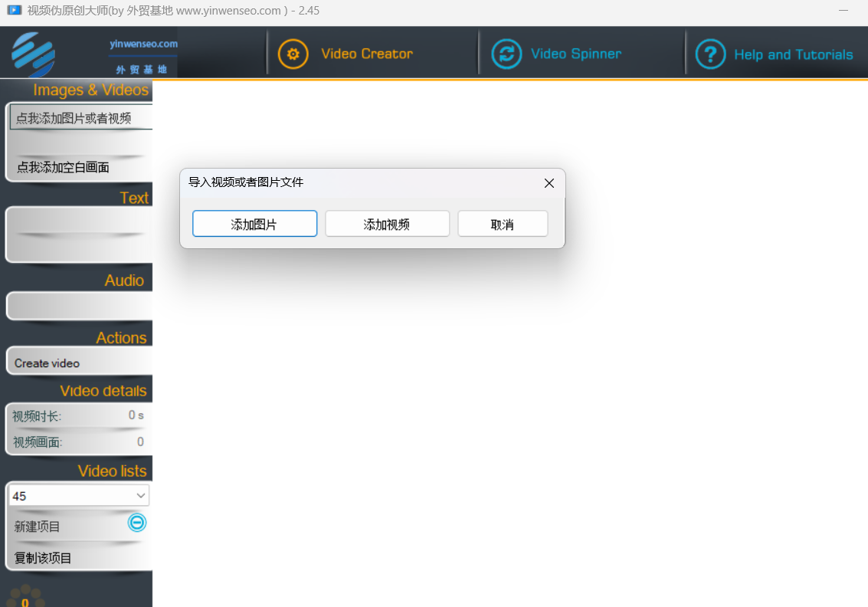Click the yinwenseo.com 外贸基地 banner logo
Viewport: 868px width, 607px height.
(x=143, y=55)
